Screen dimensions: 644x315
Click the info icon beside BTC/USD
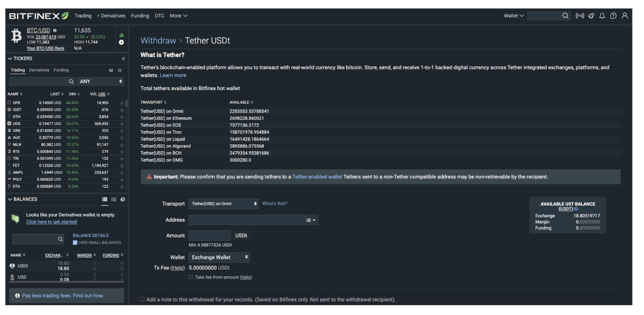[55, 30]
